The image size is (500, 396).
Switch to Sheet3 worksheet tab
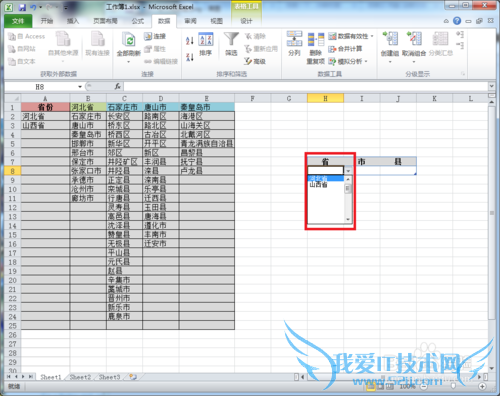109,377
